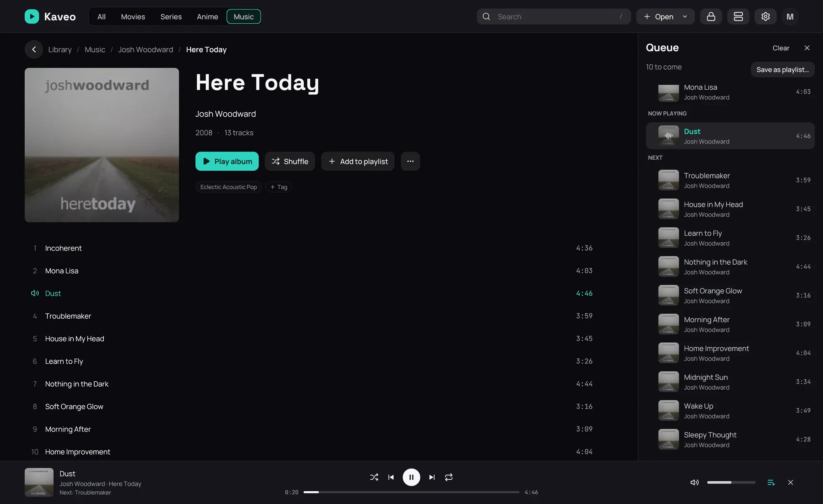Screen dimensions: 823x504
Task: Select Wake Up in the queue
Action: click(730, 411)
